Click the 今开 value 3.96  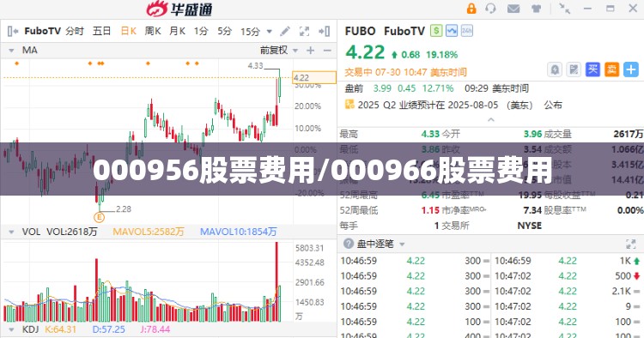coord(532,134)
